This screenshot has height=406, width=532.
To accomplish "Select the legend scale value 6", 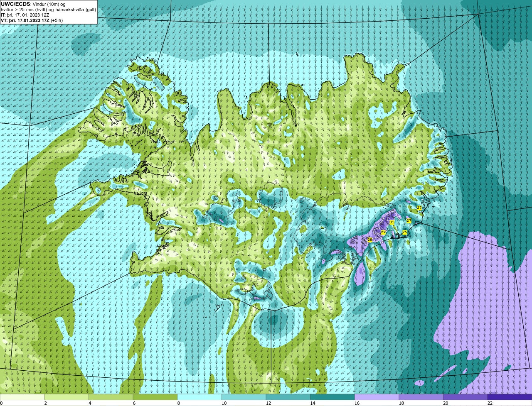I will 134,403.
